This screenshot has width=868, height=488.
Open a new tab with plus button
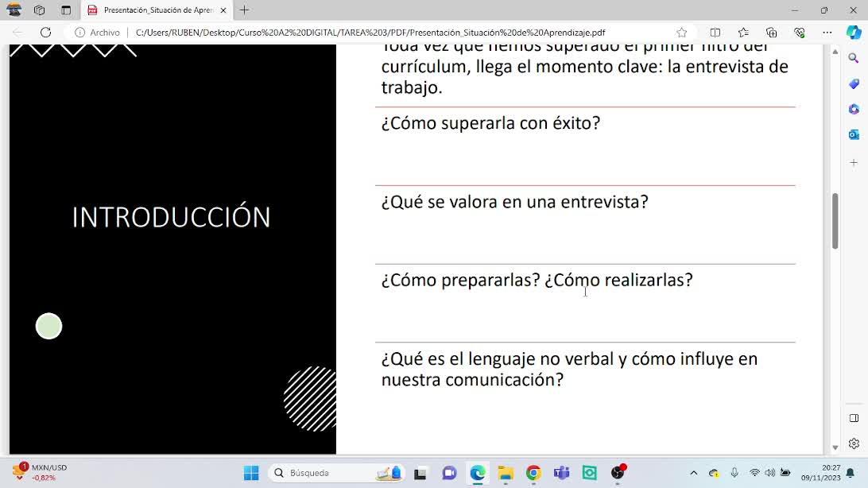[244, 10]
